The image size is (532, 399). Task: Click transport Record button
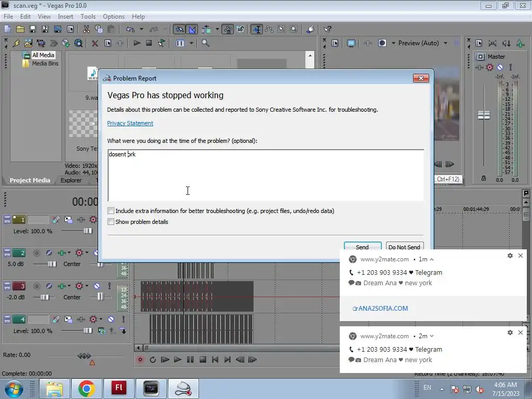[x=140, y=360]
